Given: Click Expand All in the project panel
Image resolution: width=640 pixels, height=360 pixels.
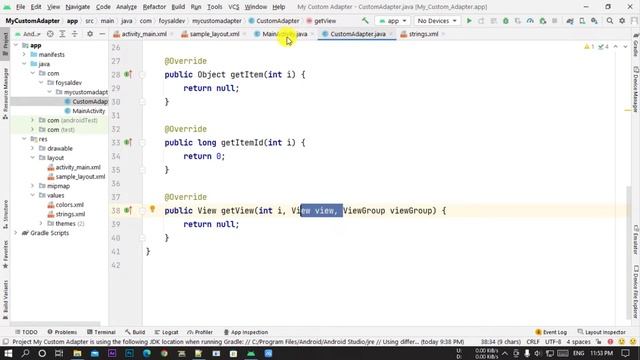Looking at the screenshot, I should pyautogui.click(x=62, y=34).
